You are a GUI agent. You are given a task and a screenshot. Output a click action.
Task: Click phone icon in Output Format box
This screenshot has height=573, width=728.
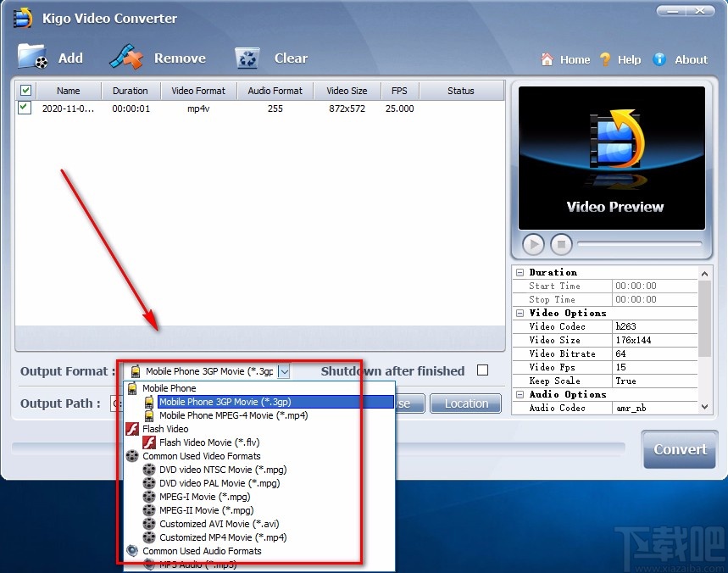pyautogui.click(x=135, y=371)
